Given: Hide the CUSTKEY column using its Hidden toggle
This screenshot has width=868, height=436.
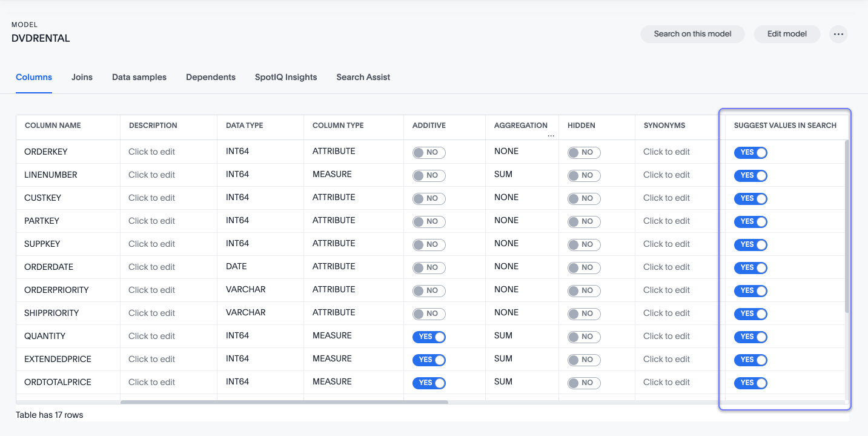Looking at the screenshot, I should pos(584,198).
